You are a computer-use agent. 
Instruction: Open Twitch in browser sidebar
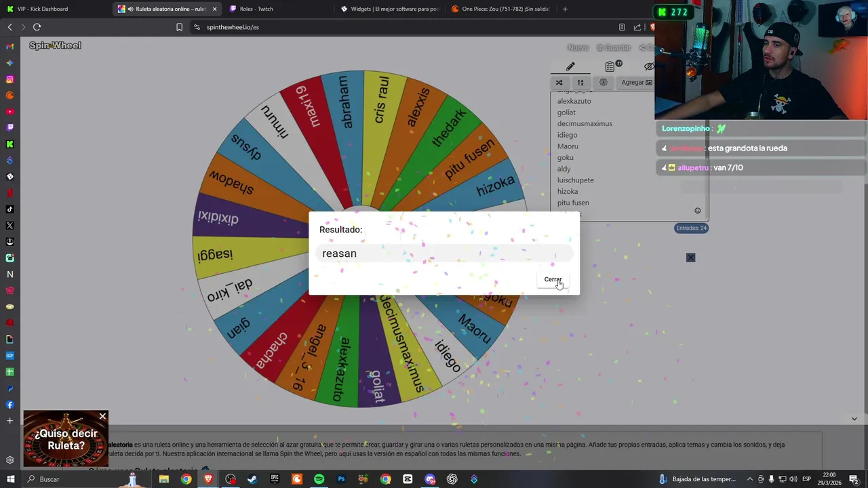coord(9,128)
